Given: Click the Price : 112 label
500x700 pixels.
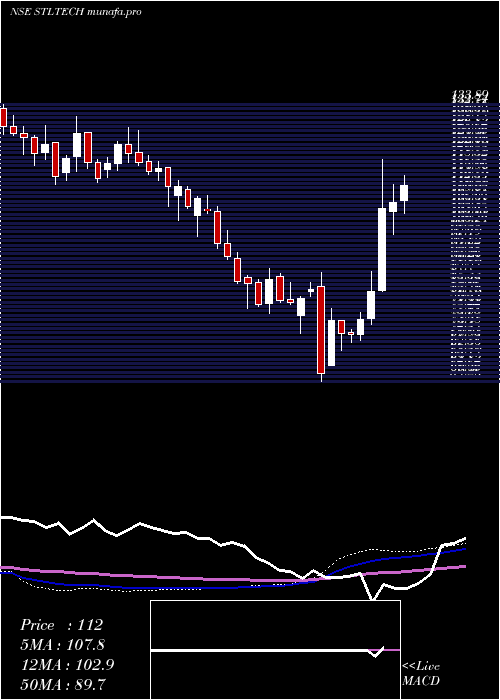Looking at the screenshot, I should (x=61, y=625).
